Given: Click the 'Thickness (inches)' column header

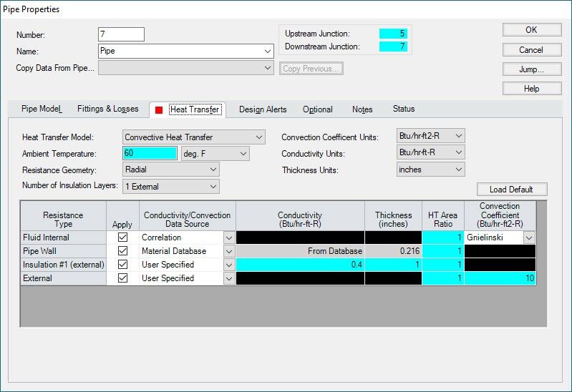Looking at the screenshot, I should pos(393,216).
